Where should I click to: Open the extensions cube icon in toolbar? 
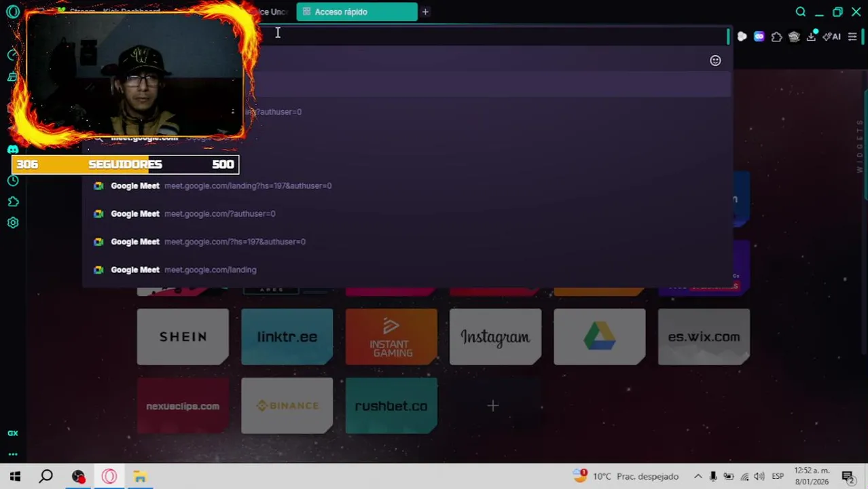coord(777,37)
